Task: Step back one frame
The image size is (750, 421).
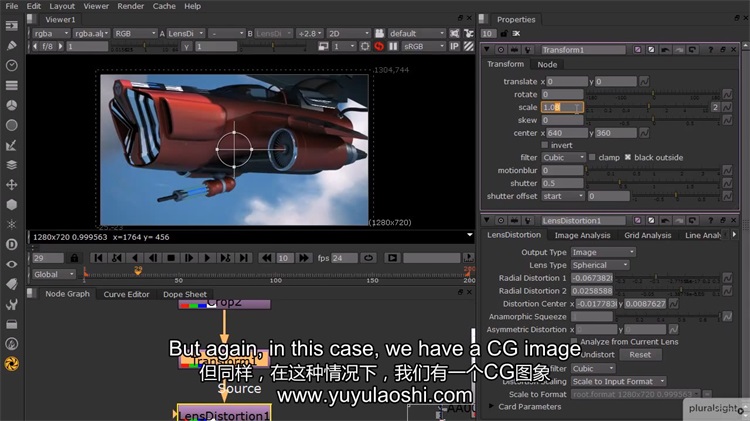Action: [153, 258]
